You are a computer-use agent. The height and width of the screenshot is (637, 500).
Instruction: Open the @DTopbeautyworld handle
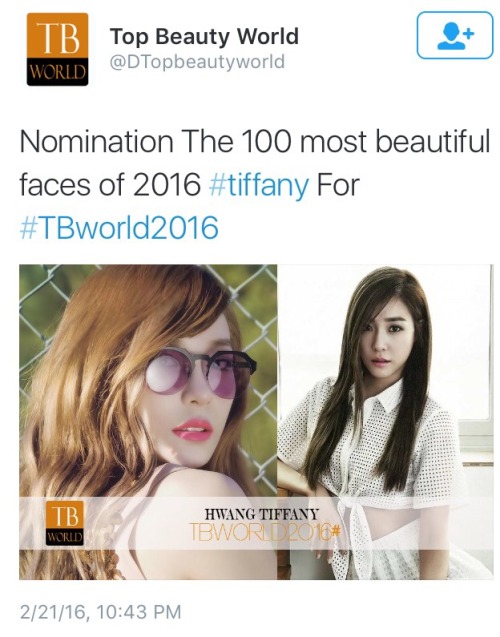click(197, 62)
